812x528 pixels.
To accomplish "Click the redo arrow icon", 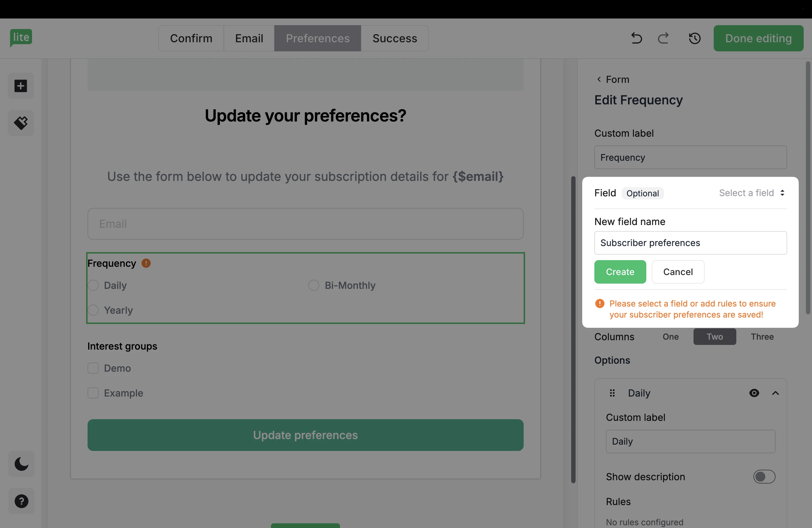I will [663, 38].
